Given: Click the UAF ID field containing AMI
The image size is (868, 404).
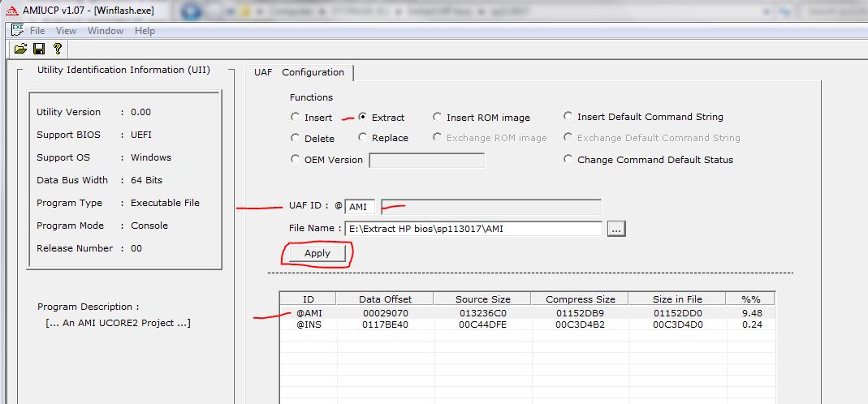Looking at the screenshot, I should click(x=359, y=207).
